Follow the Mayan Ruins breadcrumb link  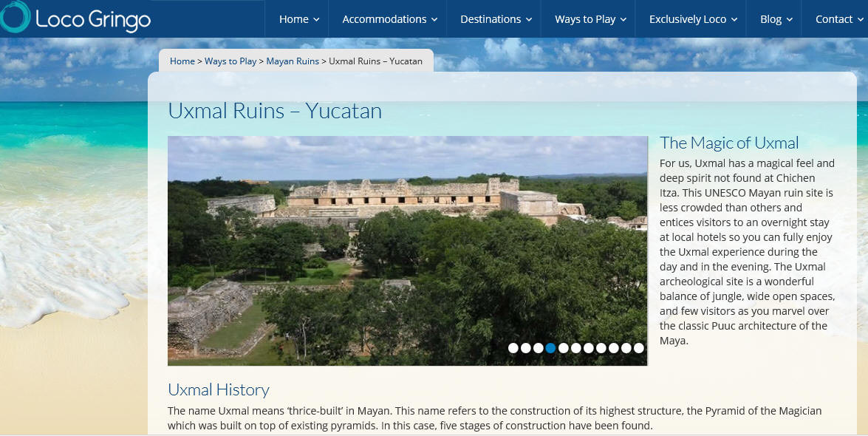[x=293, y=61]
